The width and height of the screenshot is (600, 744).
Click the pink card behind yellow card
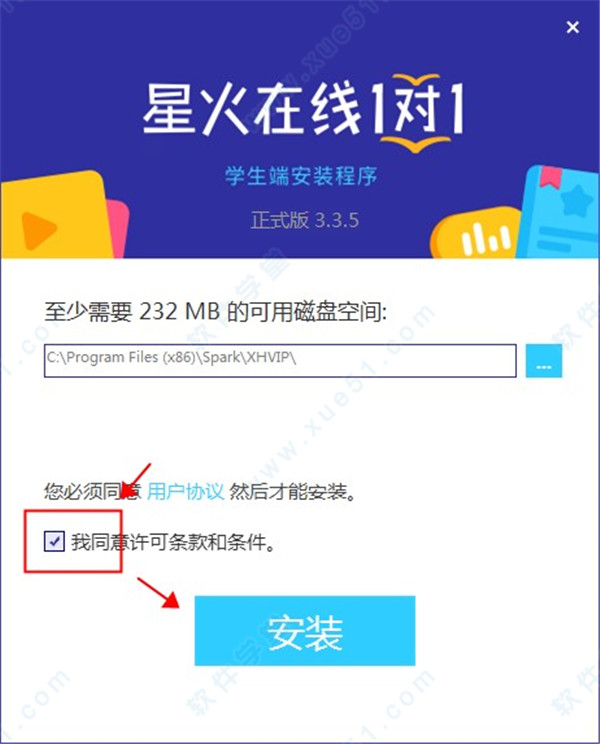pos(119,229)
